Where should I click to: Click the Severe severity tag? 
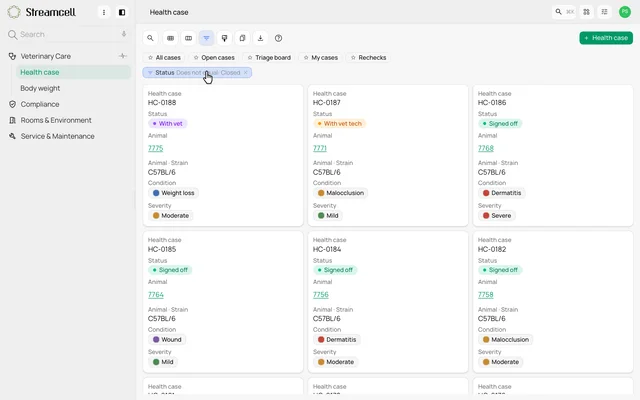point(497,216)
